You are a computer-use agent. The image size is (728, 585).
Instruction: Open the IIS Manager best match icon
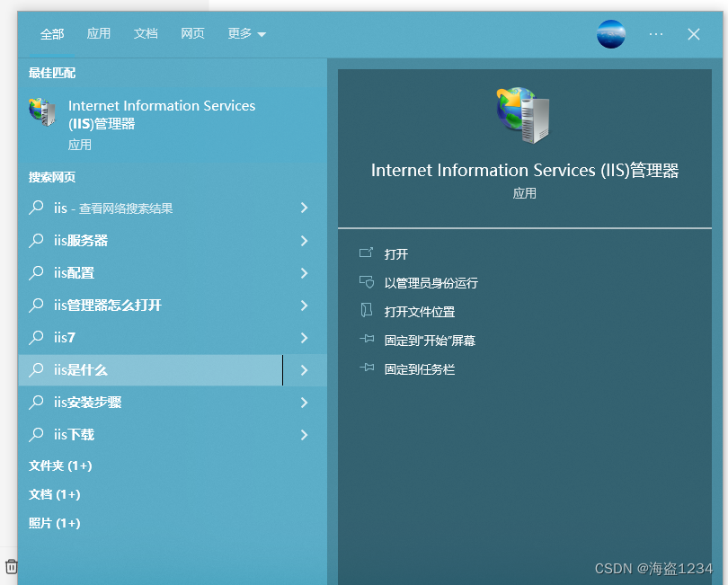42,112
